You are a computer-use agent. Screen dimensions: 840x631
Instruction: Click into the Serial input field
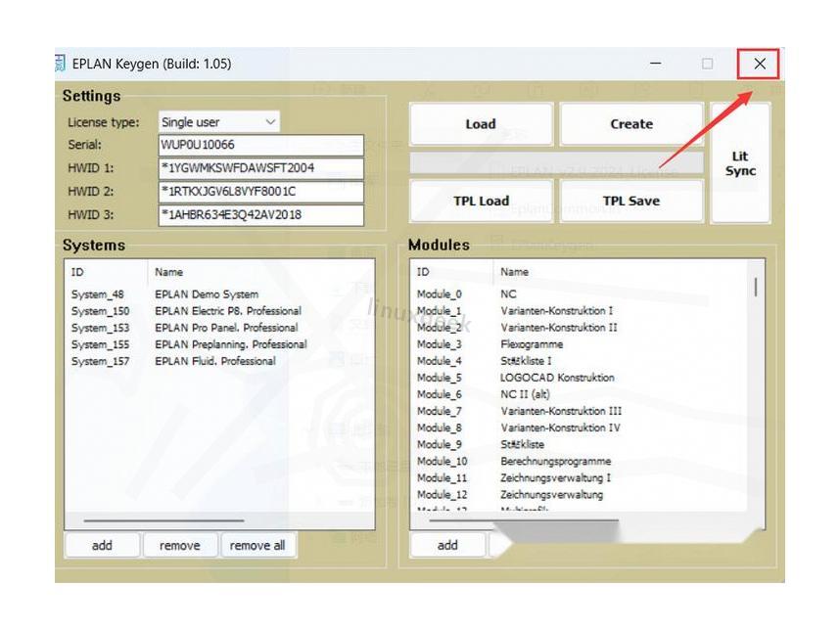[x=260, y=145]
